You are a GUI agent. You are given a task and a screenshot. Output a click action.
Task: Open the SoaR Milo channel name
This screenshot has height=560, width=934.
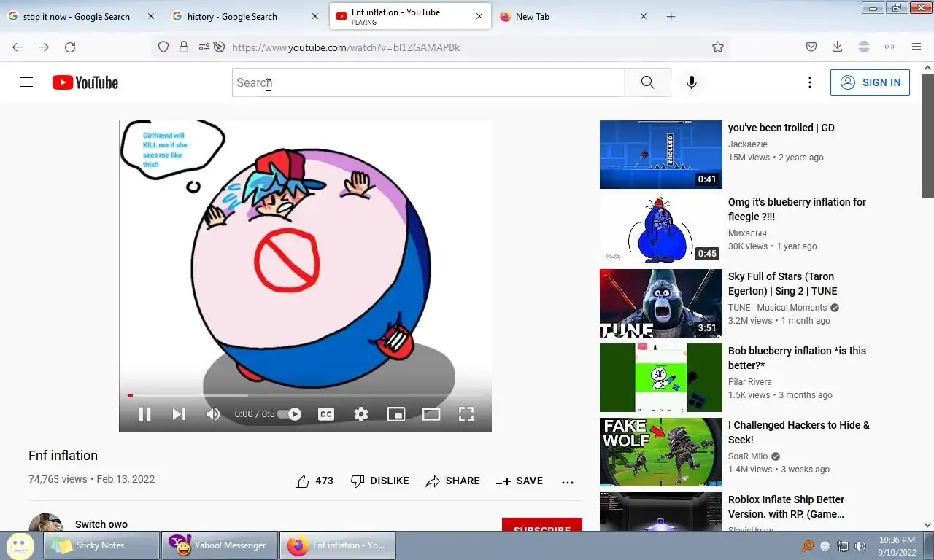pyautogui.click(x=748, y=456)
